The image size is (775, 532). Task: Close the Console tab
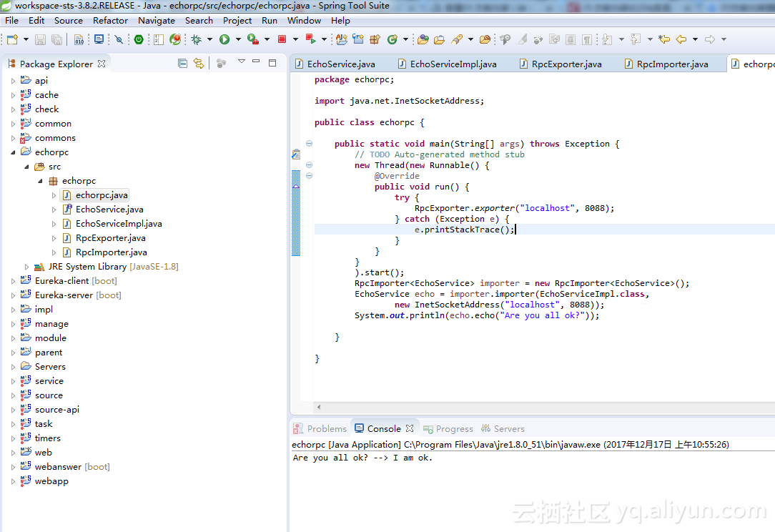(409, 428)
